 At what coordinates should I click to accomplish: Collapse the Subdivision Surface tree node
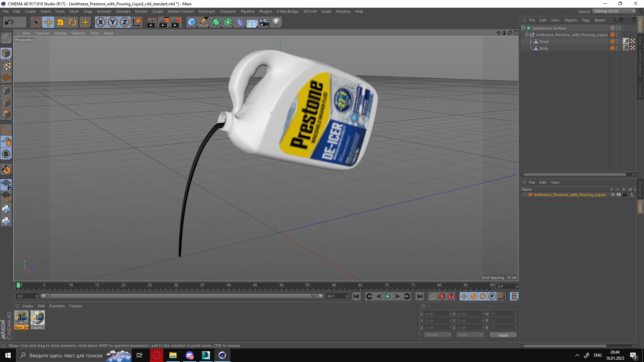(523, 28)
